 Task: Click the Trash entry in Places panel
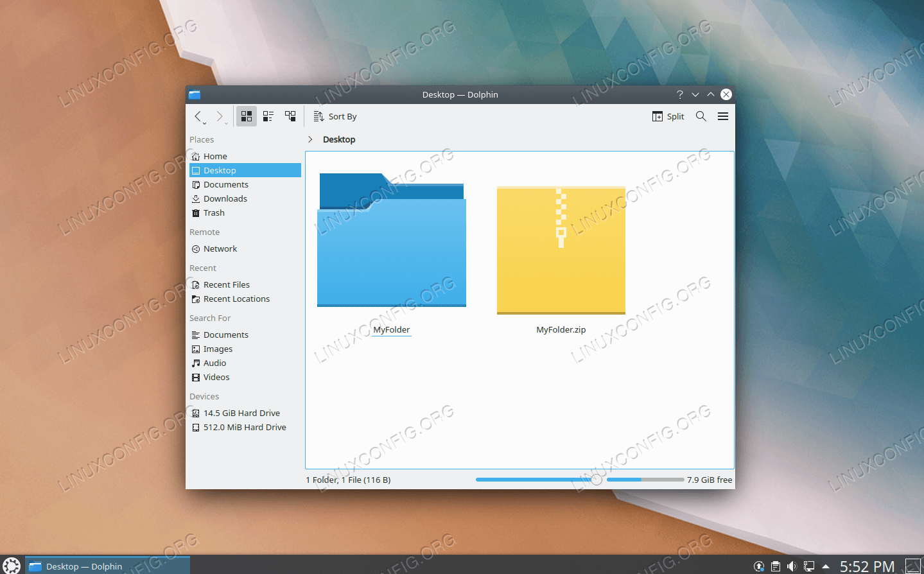tap(214, 213)
